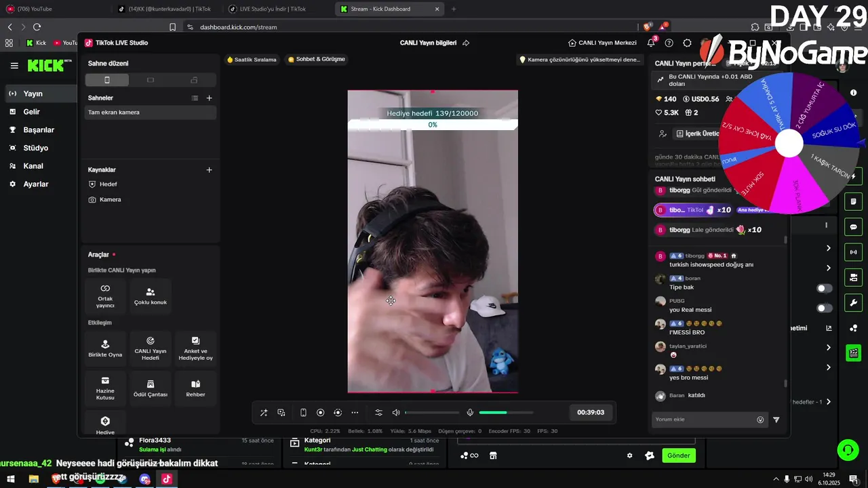Viewport: 868px width, 488px height.
Task: Click the Sohbet & Görüşme chip
Action: click(316, 60)
